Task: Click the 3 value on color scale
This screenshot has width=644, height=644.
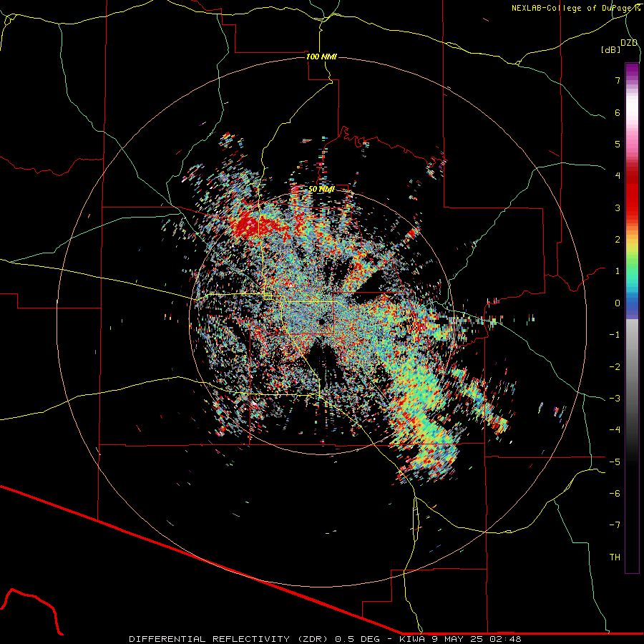Action: pos(618,208)
